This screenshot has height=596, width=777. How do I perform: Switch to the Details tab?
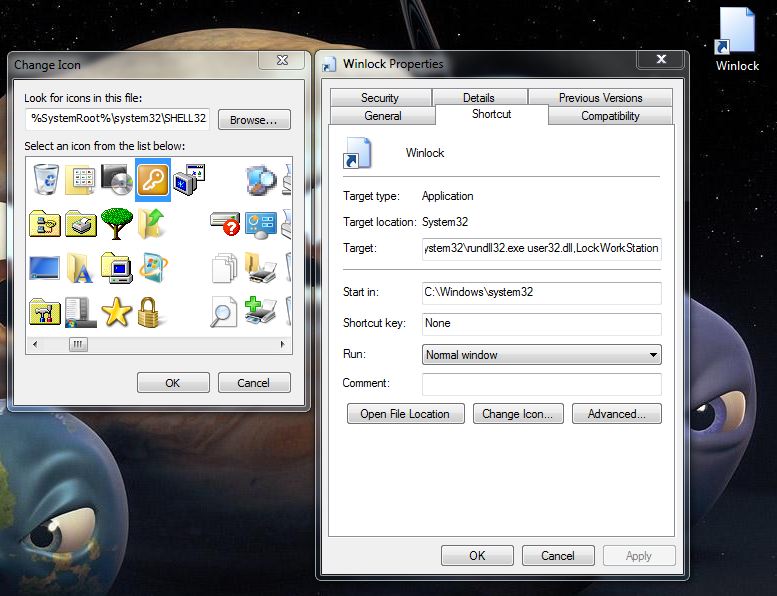click(479, 98)
